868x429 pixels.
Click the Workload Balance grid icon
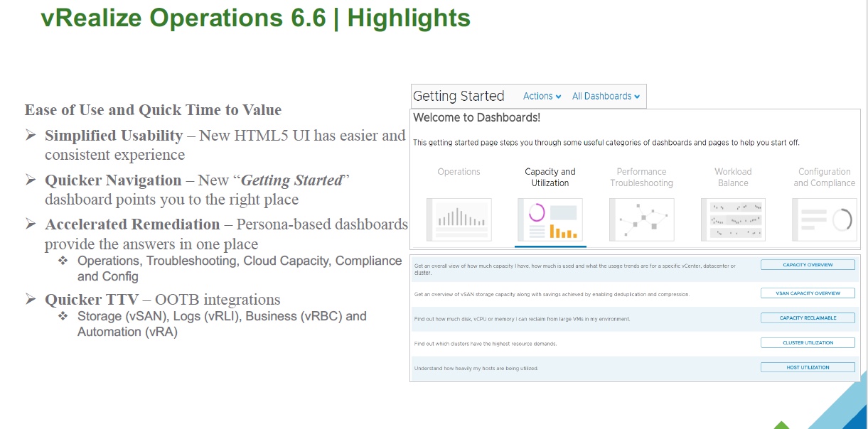click(x=733, y=219)
